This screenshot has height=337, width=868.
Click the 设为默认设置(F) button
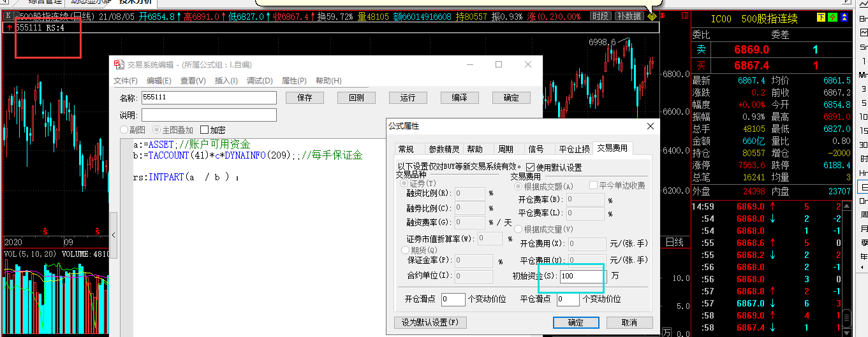pyautogui.click(x=430, y=322)
